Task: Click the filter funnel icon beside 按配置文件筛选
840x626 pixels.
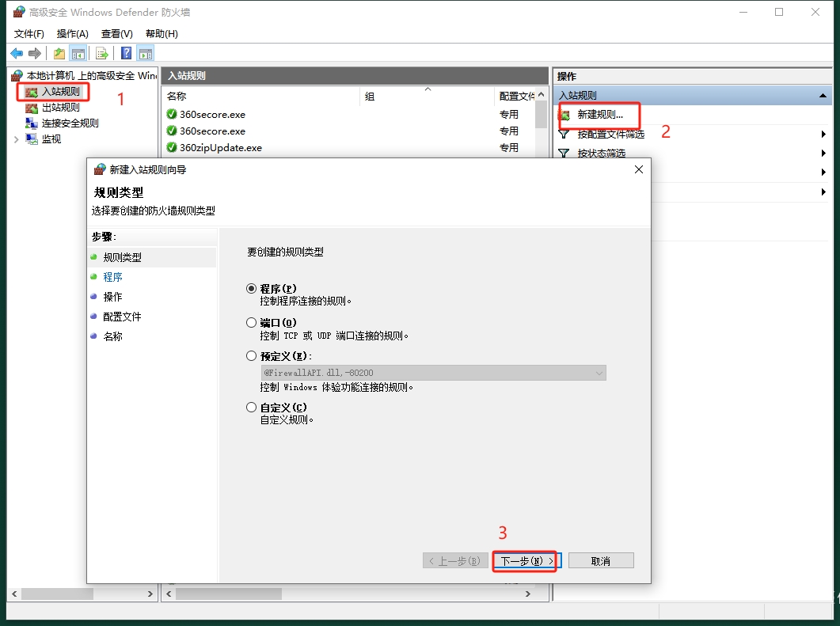Action: coord(564,134)
